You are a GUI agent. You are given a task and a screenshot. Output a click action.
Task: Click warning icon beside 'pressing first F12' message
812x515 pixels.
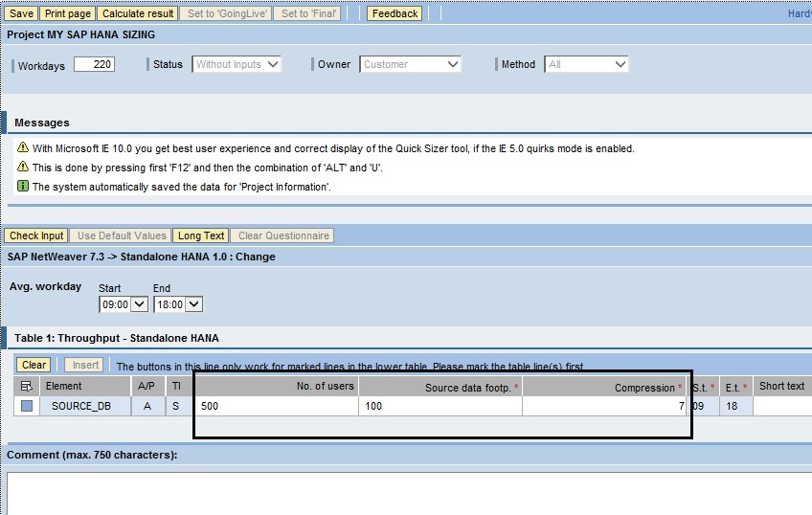click(23, 167)
